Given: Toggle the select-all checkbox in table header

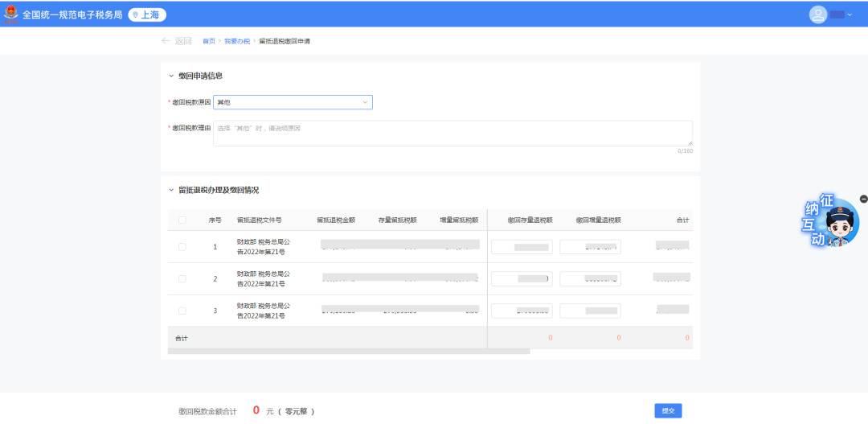Looking at the screenshot, I should pyautogui.click(x=182, y=220).
